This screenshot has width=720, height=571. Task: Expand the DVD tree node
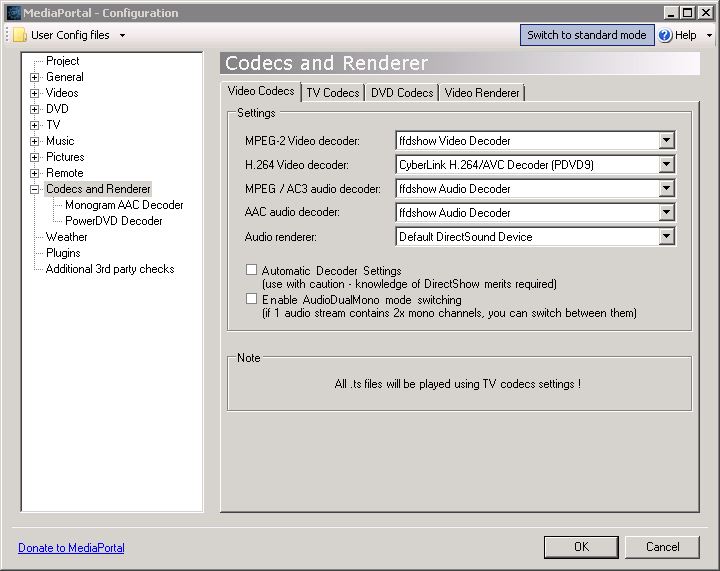point(34,109)
